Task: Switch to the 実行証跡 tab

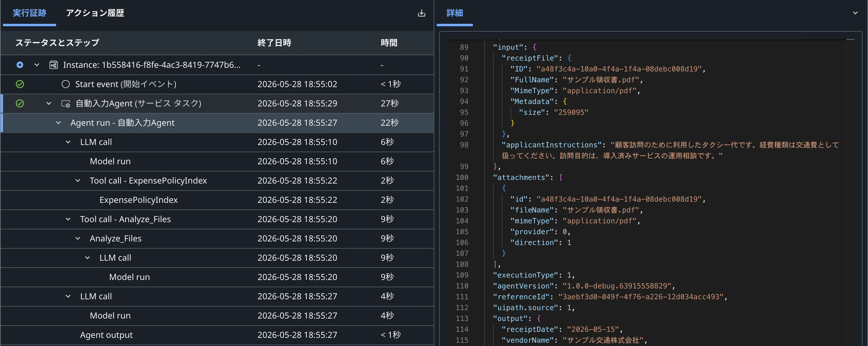Action: [29, 13]
